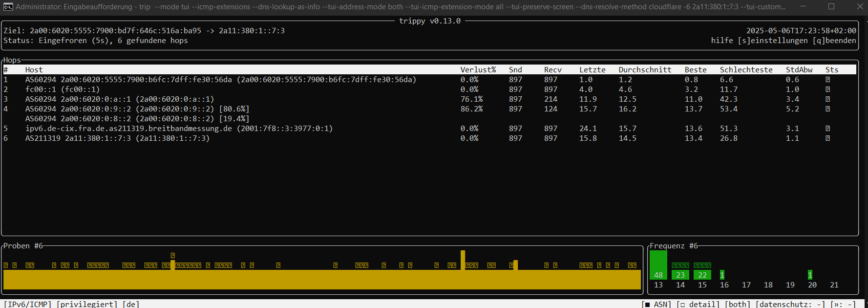Click the [both] address mode entry
The width and height of the screenshot is (868, 308).
pyautogui.click(x=738, y=304)
